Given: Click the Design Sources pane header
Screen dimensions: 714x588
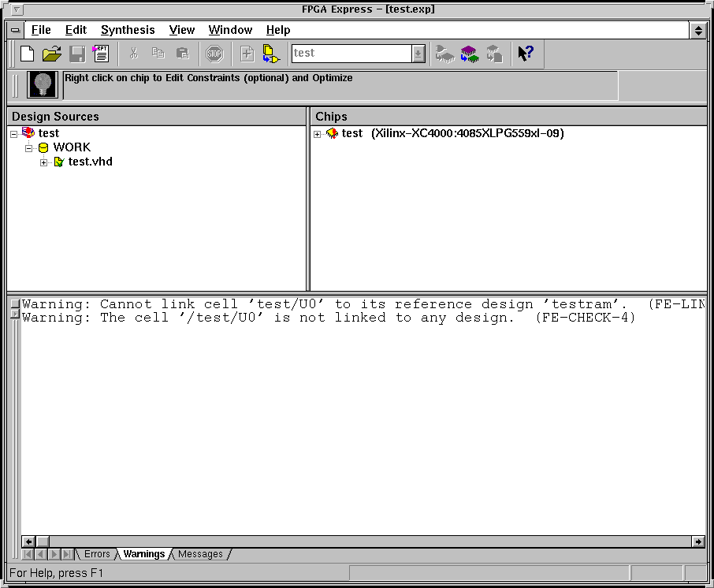Looking at the screenshot, I should tap(157, 117).
